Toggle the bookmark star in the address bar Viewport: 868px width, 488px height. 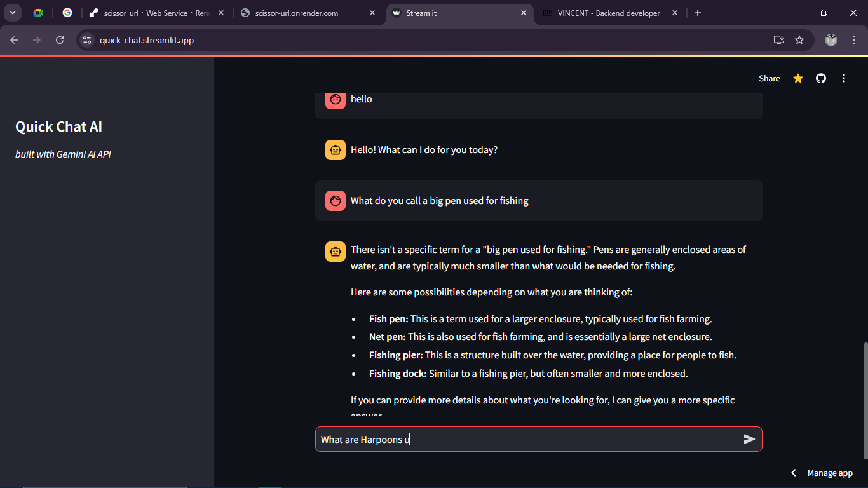point(799,39)
